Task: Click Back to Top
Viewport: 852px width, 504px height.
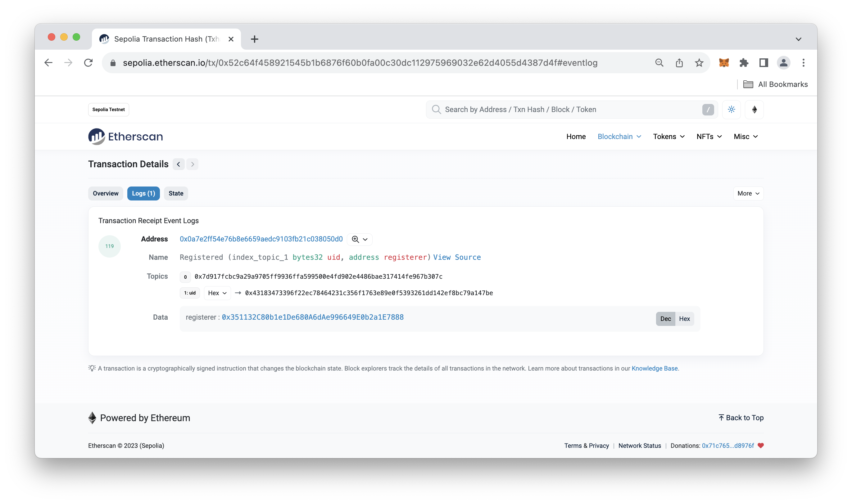Action: [x=741, y=417]
